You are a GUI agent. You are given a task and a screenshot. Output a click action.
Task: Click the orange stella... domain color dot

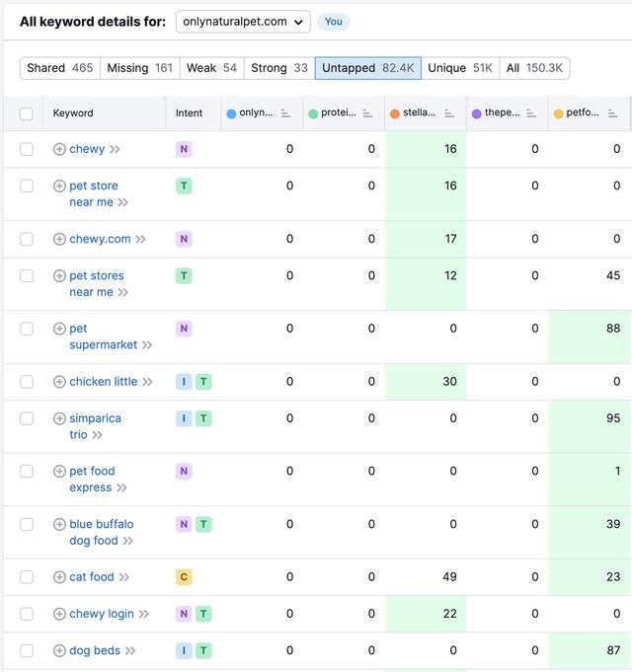click(395, 114)
